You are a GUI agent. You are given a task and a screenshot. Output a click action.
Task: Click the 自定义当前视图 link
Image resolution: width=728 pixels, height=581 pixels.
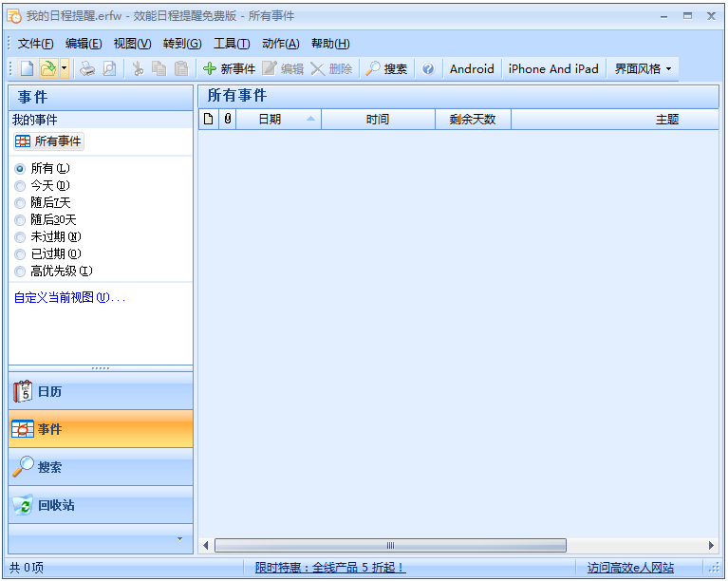click(68, 297)
